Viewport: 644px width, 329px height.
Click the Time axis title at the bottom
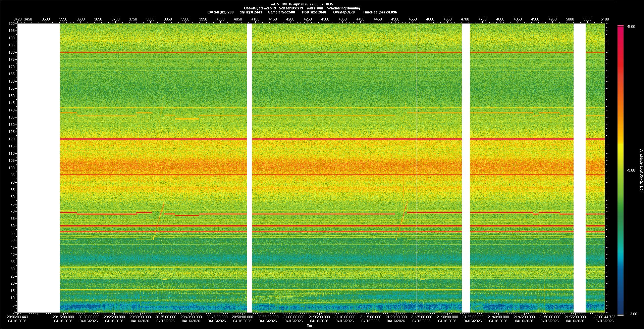click(x=310, y=326)
